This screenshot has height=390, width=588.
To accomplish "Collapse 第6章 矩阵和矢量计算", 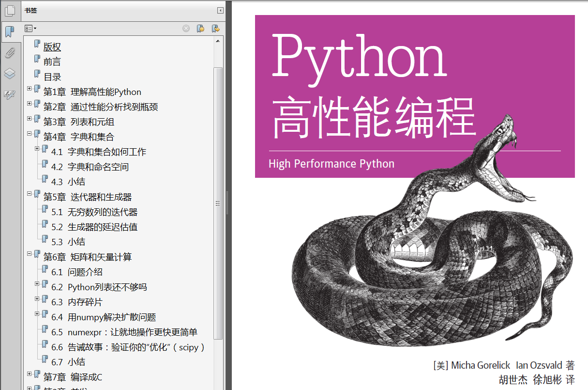I will coord(30,254).
